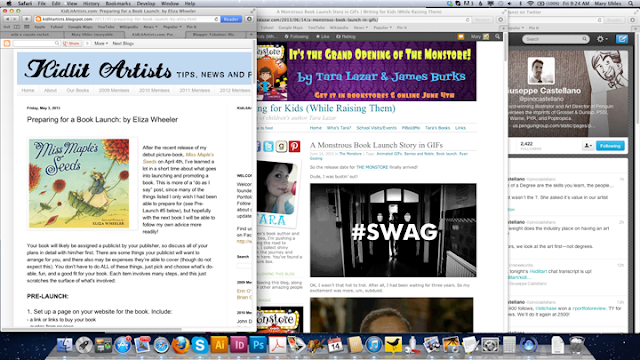Screen dimensions: 640x360
Task: Click the Twitter search field
Action: [556, 39]
